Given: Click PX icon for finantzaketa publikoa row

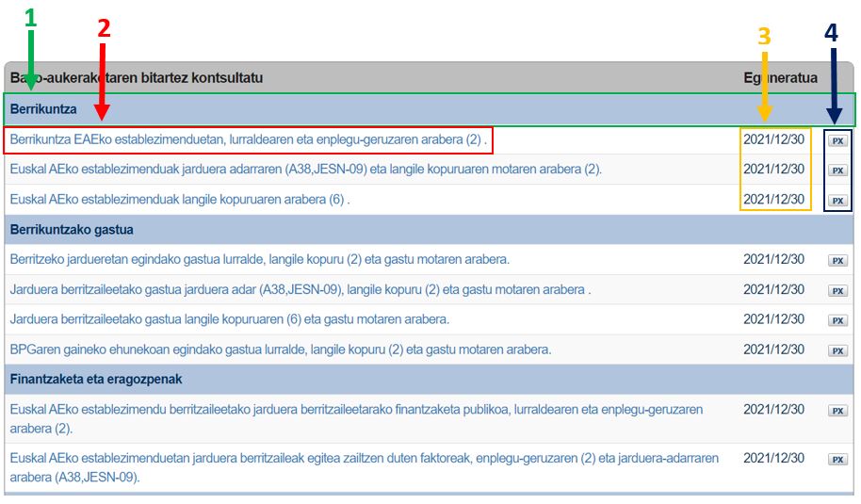Looking at the screenshot, I should click(837, 411).
